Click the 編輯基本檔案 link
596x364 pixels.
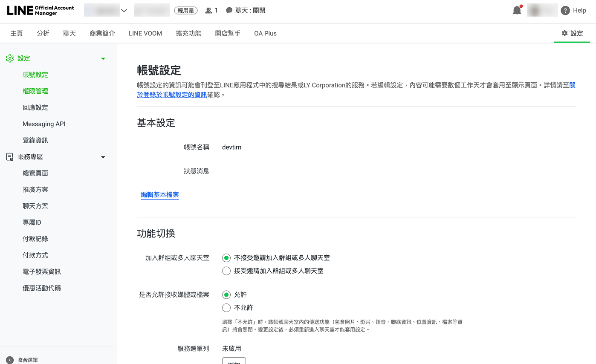point(160,195)
